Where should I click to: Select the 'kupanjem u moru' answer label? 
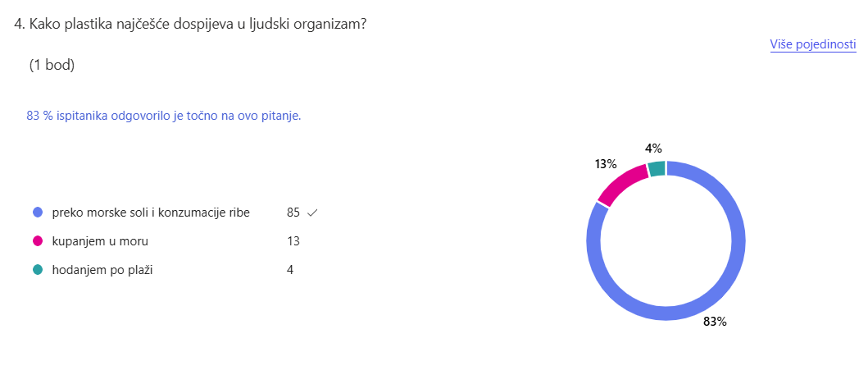[100, 241]
